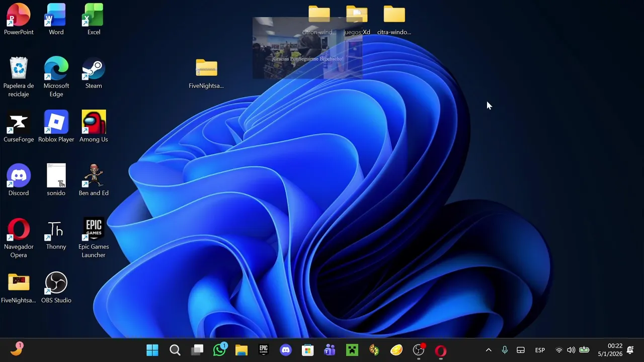Open Microsoft Teams from taskbar
Viewport: 644px width, 362px height.
click(330, 350)
